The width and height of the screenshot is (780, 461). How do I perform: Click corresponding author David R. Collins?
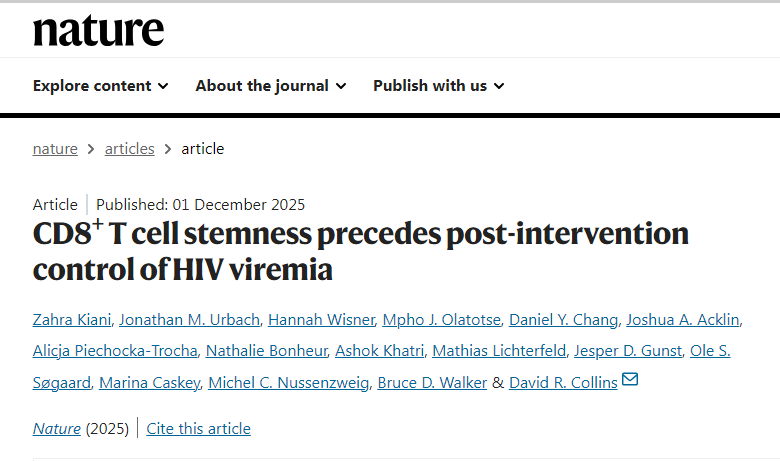pyautogui.click(x=563, y=382)
